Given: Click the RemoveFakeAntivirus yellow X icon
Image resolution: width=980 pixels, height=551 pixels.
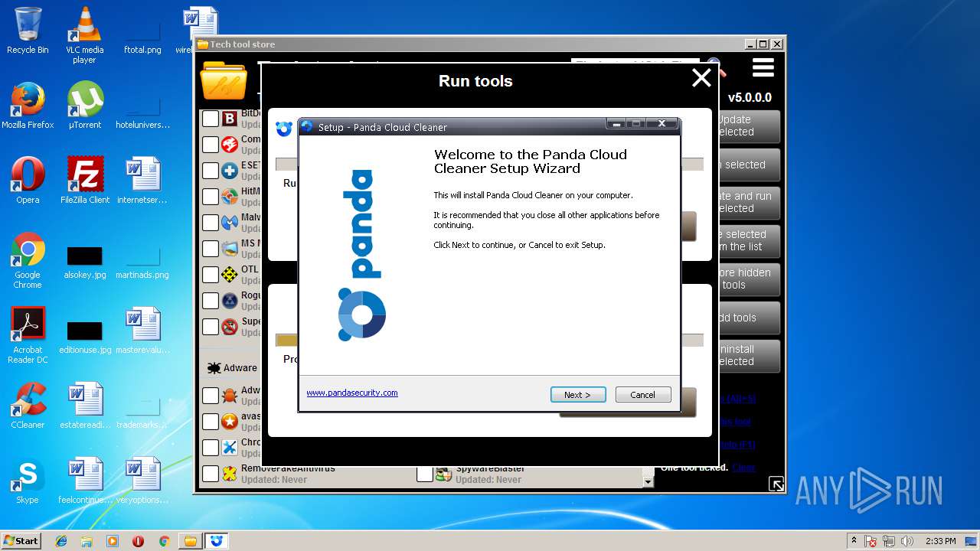Looking at the screenshot, I should point(230,474).
